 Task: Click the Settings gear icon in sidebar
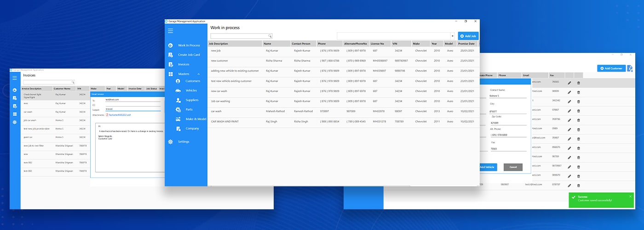coord(171,142)
